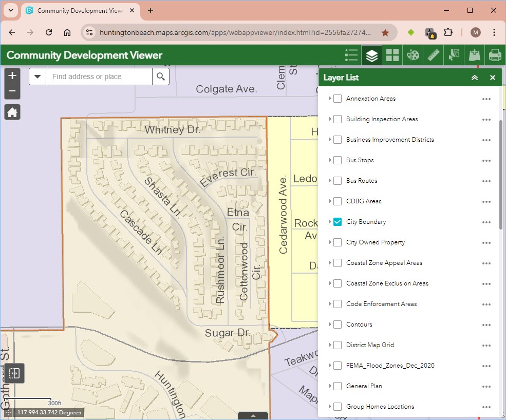Open the Add Data widget

coord(475,55)
